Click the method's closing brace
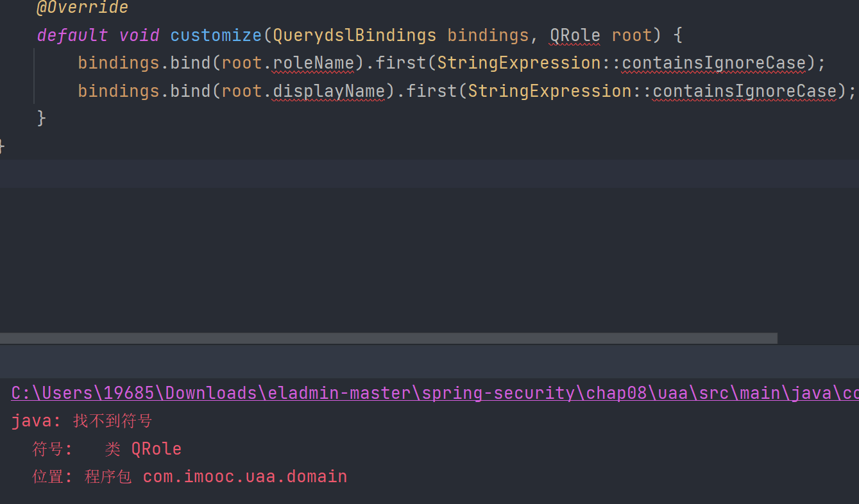This screenshot has width=859, height=504. (42, 118)
